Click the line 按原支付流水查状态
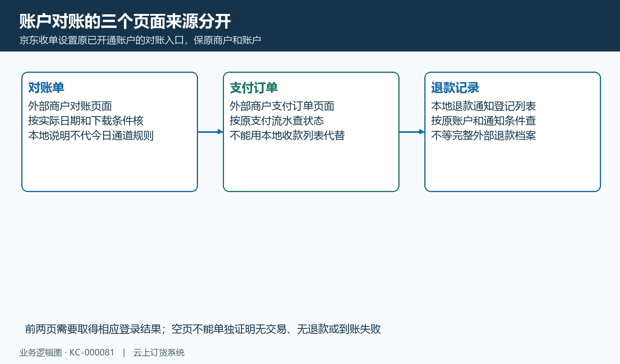Image resolution: width=620 pixels, height=364 pixels. pos(277,121)
